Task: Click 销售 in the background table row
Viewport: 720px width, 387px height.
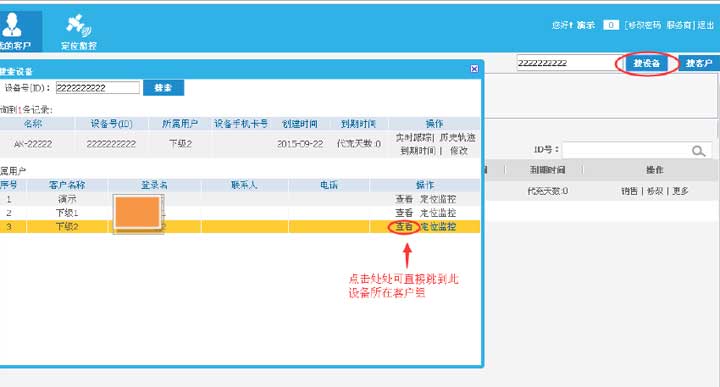Action: click(629, 191)
